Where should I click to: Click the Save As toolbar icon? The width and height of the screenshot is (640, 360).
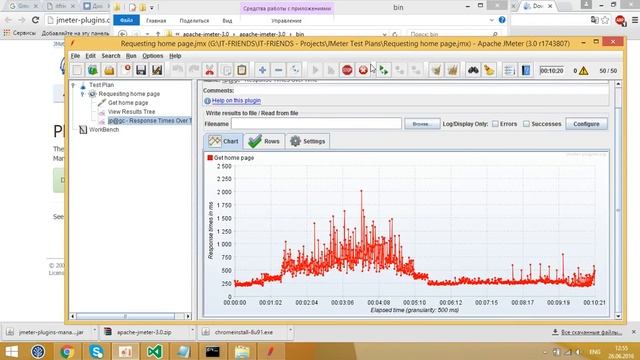pos(157,70)
